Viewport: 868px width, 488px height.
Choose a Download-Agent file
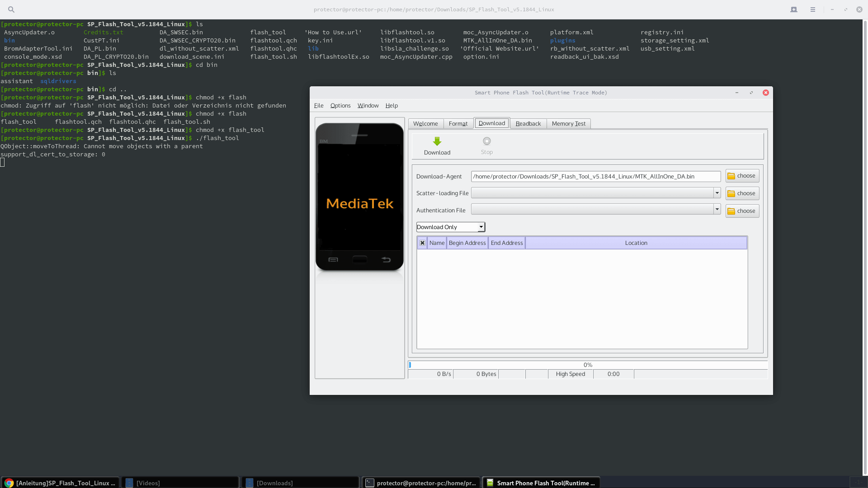click(x=742, y=176)
